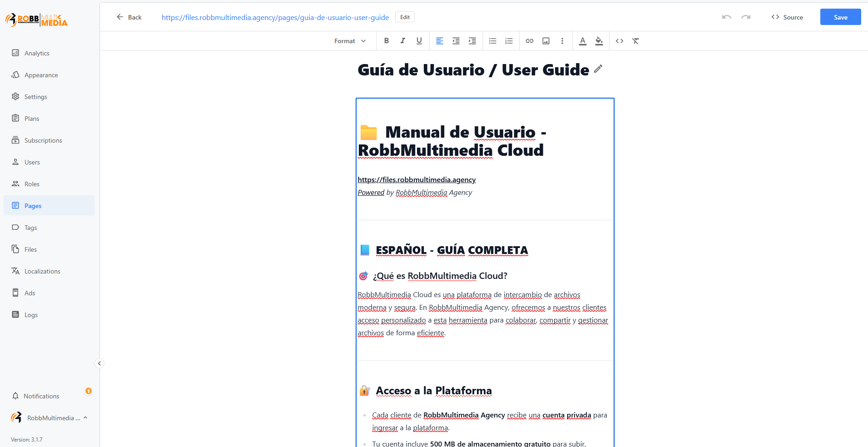Click the Manual de Usuario heading

[x=452, y=141]
